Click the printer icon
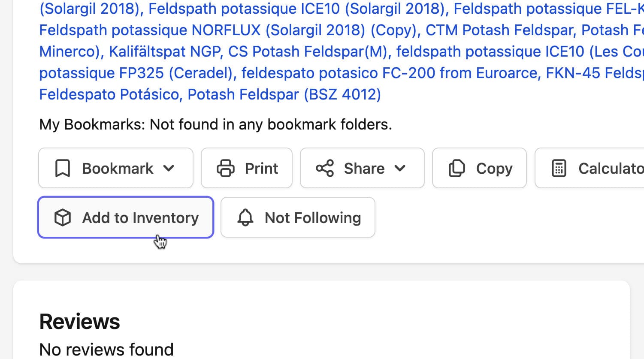The height and width of the screenshot is (359, 644). (x=226, y=168)
